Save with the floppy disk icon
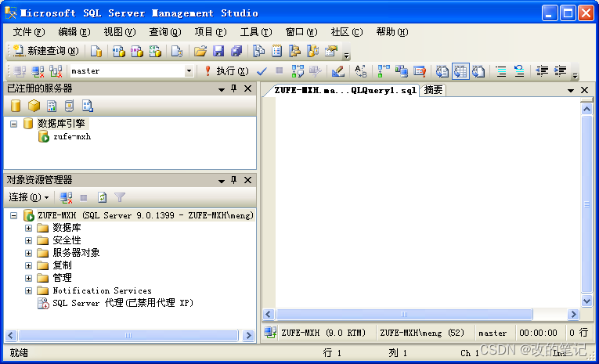This screenshot has width=599, height=364. click(x=218, y=51)
